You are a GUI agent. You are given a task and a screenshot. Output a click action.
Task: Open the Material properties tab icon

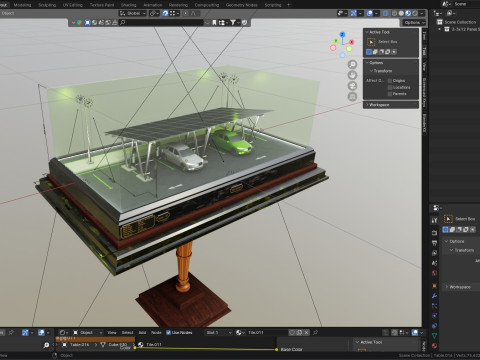434,346
